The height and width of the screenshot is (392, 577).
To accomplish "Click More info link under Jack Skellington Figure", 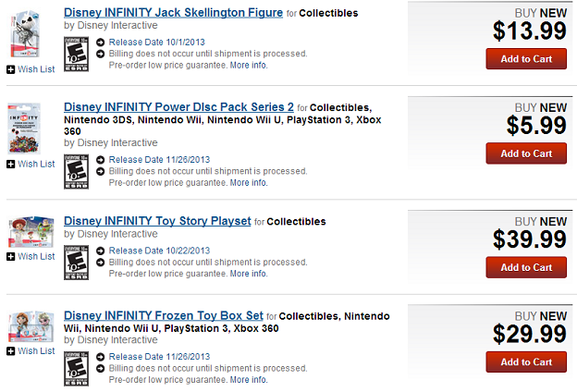I will [249, 65].
